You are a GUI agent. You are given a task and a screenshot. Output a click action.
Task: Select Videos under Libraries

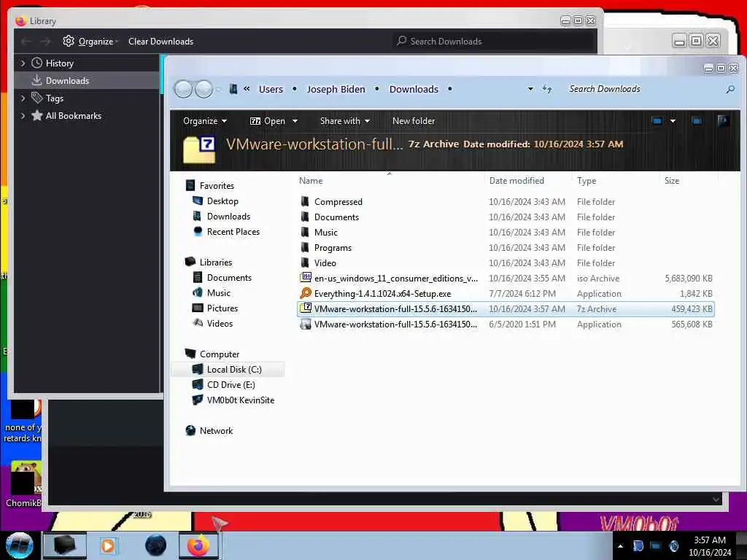point(220,323)
